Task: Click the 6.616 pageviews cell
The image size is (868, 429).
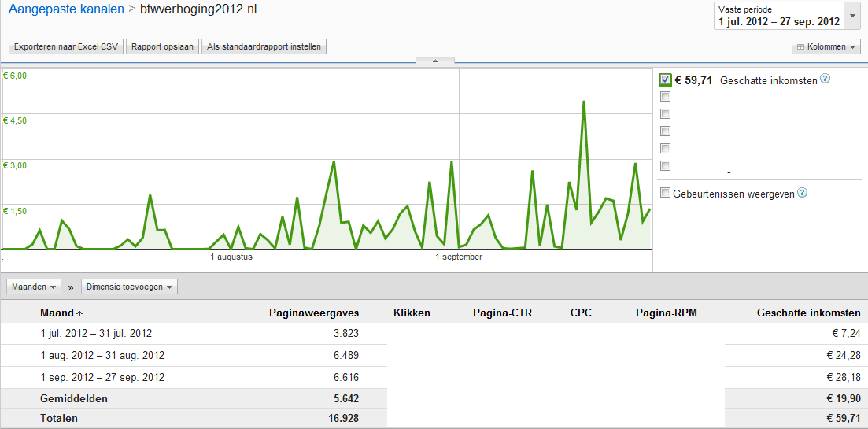Action: (346, 378)
